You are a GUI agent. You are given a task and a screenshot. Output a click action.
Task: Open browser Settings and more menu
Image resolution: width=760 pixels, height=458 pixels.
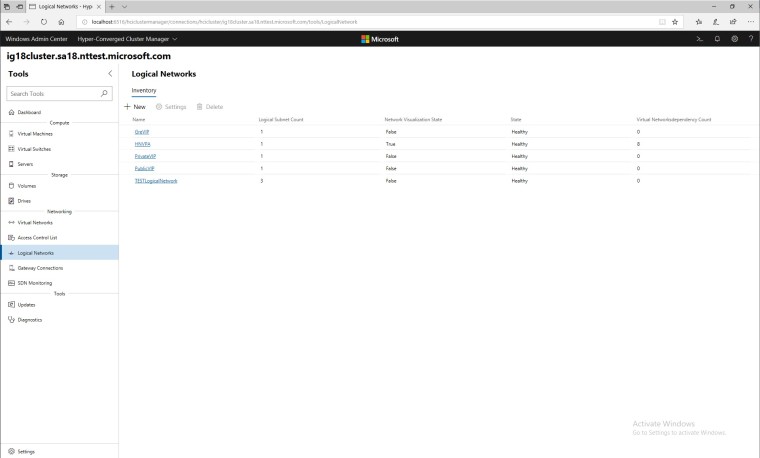750,22
